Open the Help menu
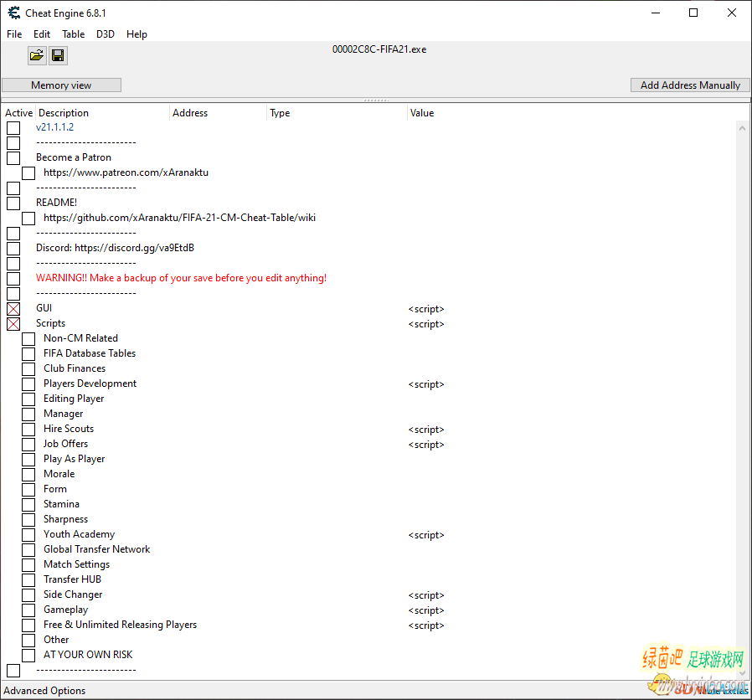 [136, 34]
